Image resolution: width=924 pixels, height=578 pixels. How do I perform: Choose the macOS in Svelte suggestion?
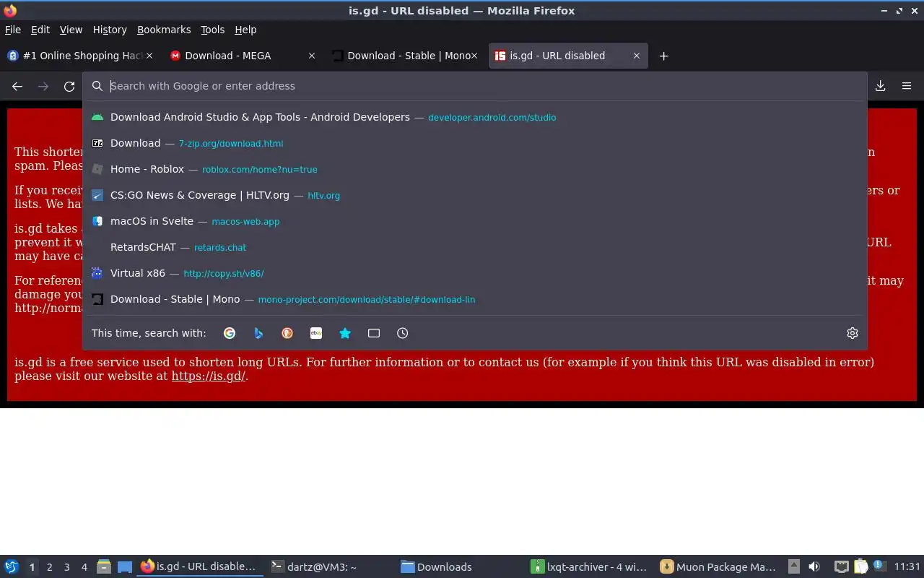474,221
